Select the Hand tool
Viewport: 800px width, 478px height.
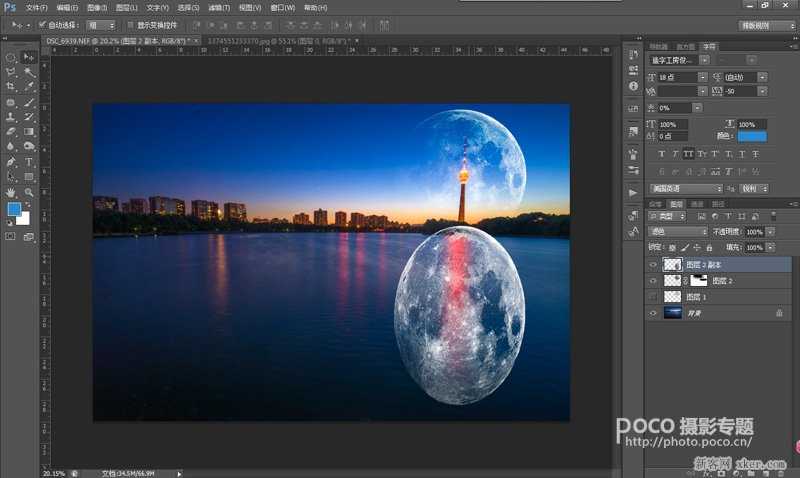[x=11, y=192]
